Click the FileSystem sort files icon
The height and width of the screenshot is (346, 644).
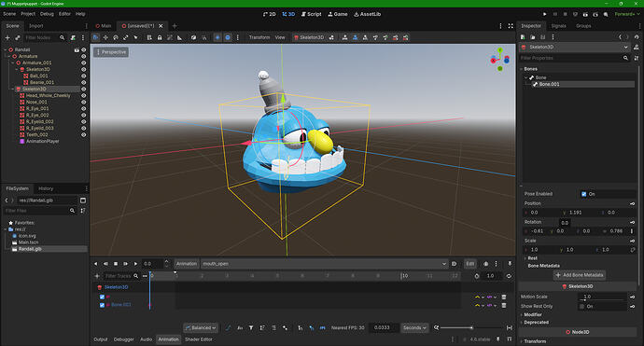pos(83,211)
